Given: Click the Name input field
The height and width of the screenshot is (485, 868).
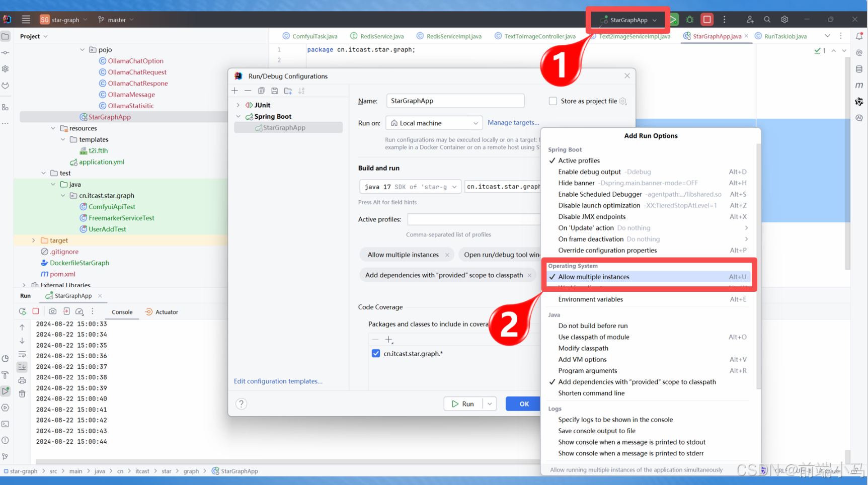Looking at the screenshot, I should coord(455,101).
